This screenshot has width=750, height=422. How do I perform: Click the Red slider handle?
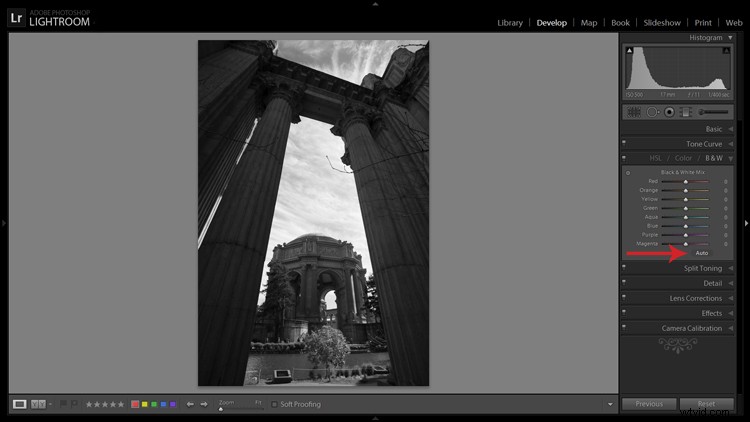click(x=685, y=182)
